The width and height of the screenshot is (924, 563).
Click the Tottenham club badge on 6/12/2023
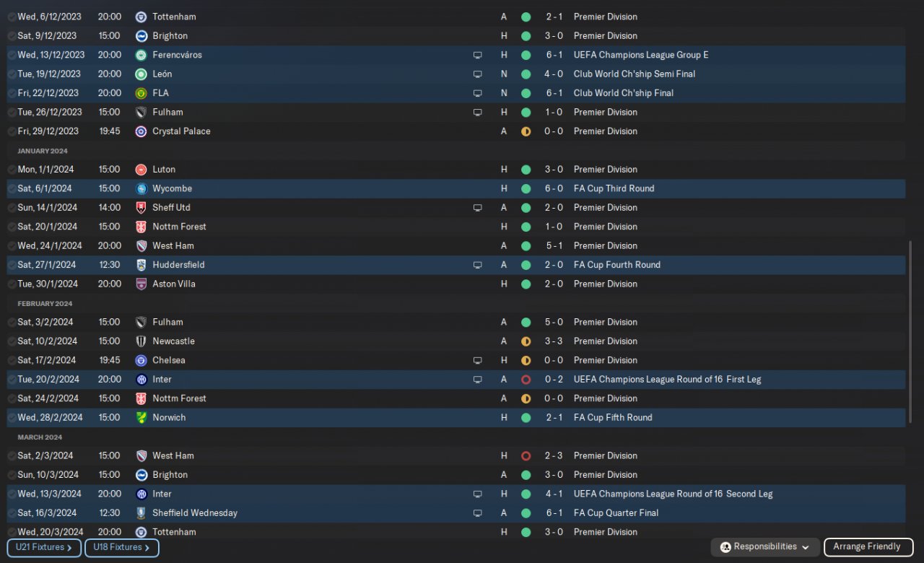tap(141, 17)
